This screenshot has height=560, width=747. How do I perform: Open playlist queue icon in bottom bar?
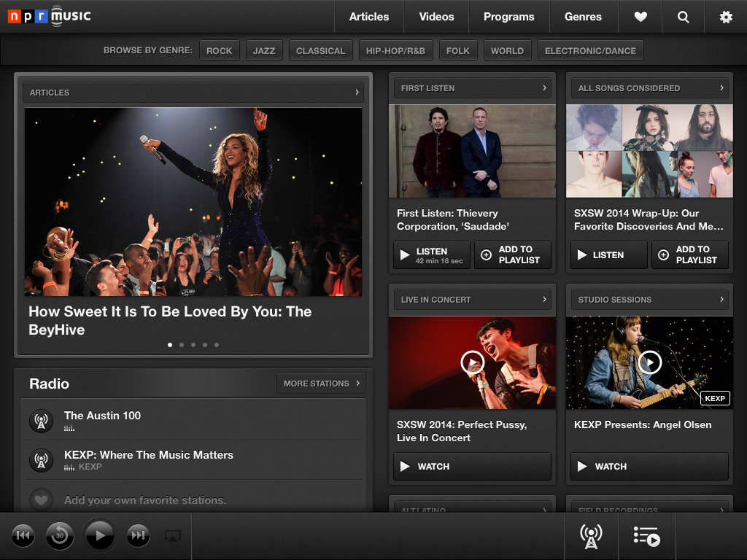click(646, 536)
